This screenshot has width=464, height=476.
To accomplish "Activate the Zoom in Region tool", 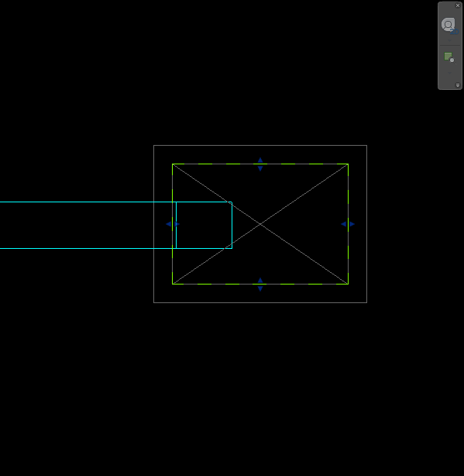I will pyautogui.click(x=449, y=57).
